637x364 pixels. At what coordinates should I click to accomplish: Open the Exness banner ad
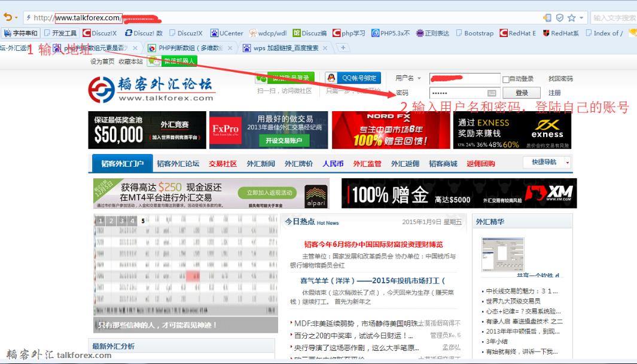click(512, 130)
